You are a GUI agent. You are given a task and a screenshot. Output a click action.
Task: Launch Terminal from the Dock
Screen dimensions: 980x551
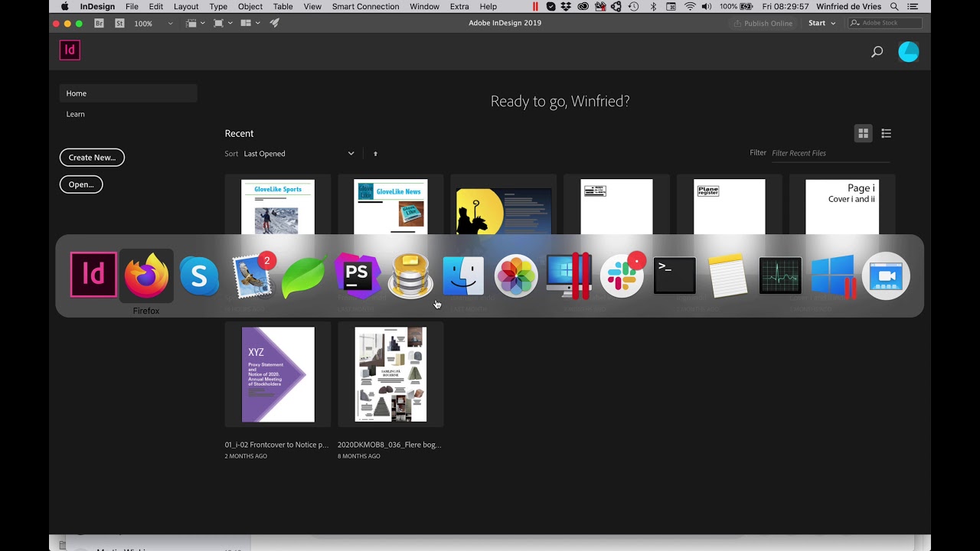(675, 275)
